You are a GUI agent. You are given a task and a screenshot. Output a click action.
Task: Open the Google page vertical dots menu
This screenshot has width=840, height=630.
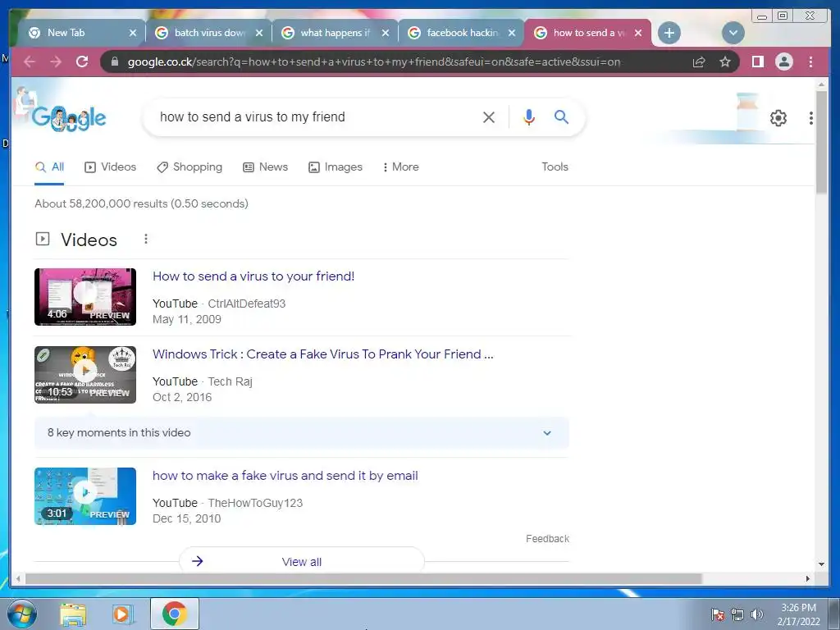pyautogui.click(x=811, y=118)
